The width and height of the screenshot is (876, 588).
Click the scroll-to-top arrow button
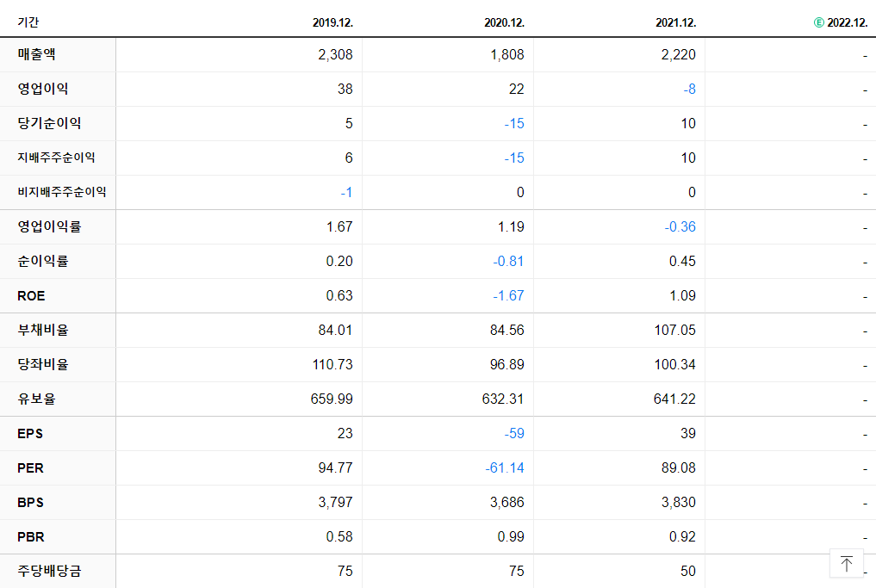click(x=847, y=563)
